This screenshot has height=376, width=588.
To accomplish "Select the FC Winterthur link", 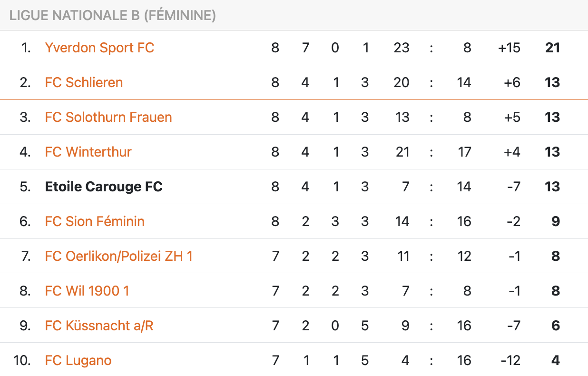I will coord(88,152).
